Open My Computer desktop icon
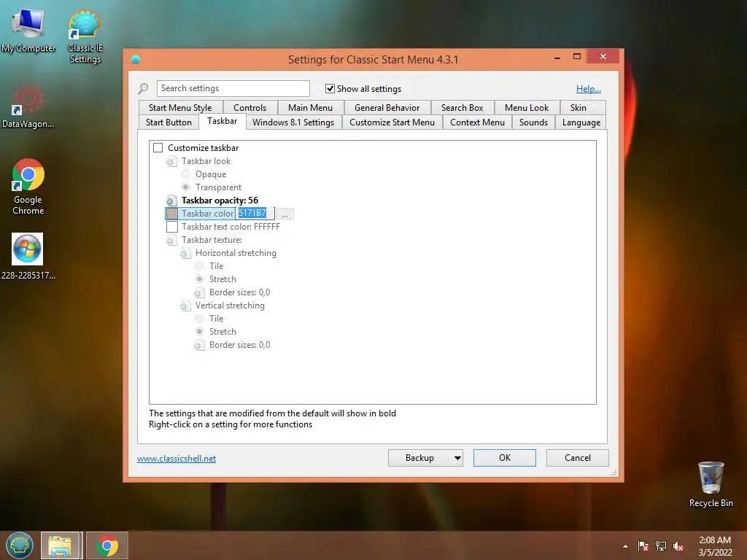The image size is (747, 560). coord(28,29)
